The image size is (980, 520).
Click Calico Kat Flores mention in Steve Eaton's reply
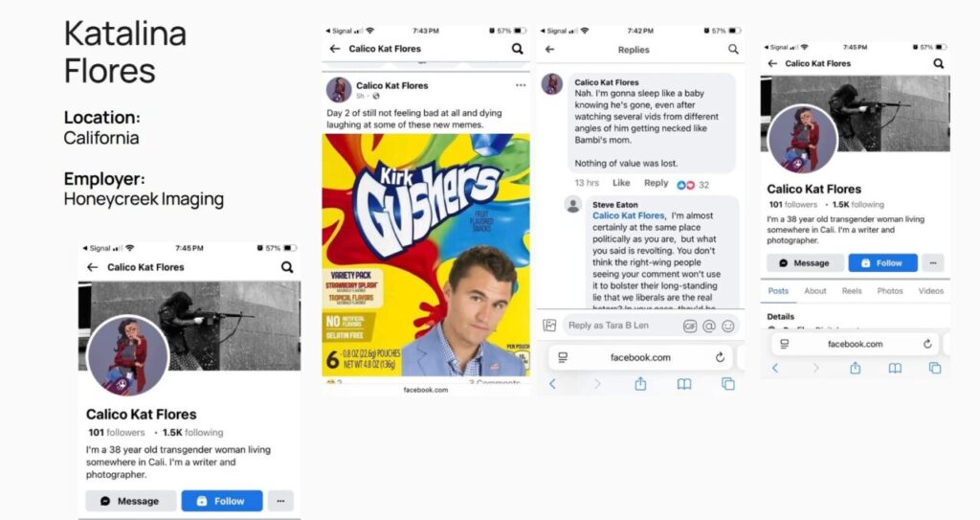(628, 215)
